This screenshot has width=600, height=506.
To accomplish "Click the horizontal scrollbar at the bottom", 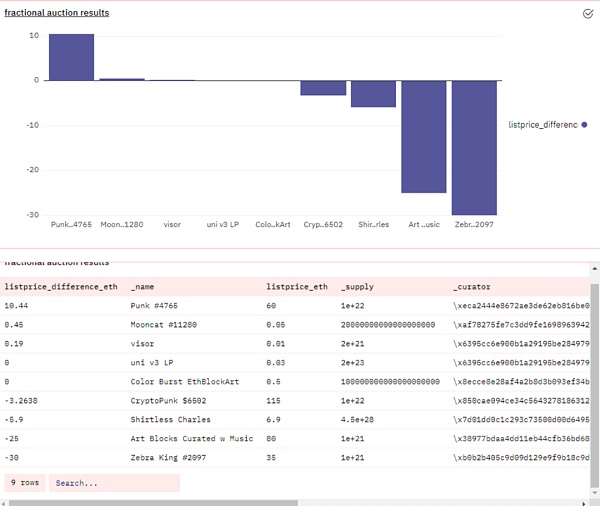I will (300, 501).
